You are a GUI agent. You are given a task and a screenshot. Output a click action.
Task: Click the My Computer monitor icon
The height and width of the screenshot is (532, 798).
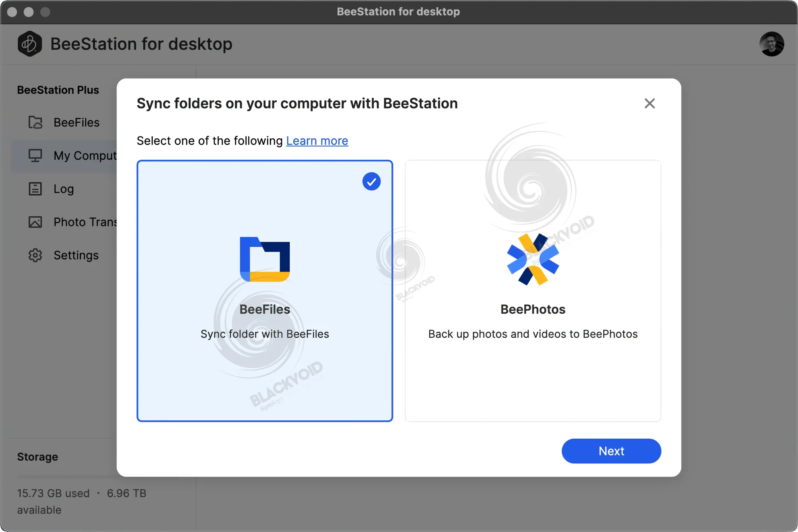tap(35, 156)
